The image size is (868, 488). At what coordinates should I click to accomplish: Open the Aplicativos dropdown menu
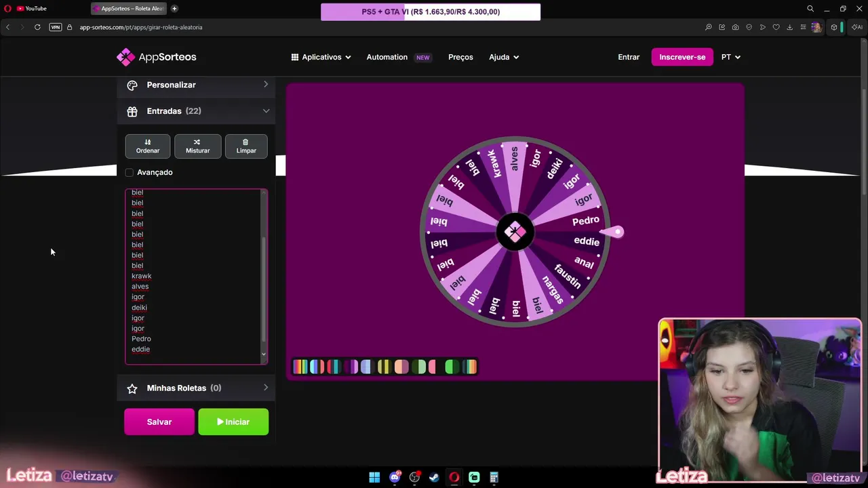pyautogui.click(x=321, y=57)
